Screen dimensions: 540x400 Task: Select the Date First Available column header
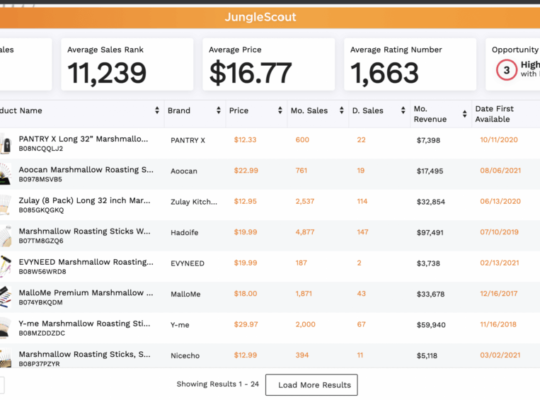tap(494, 114)
